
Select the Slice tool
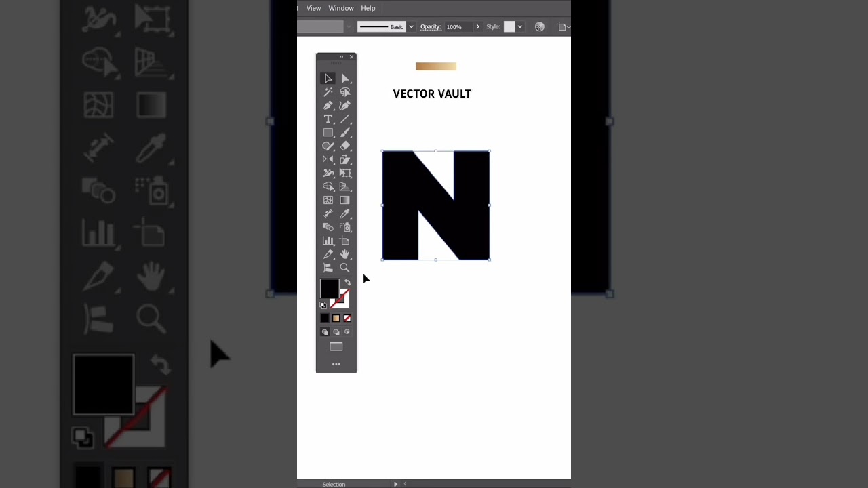click(x=328, y=255)
